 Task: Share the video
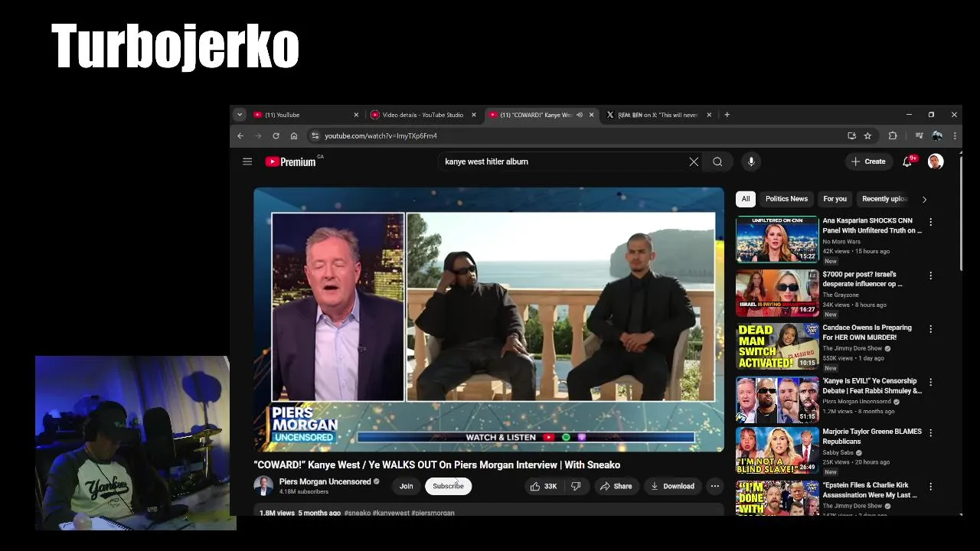(616, 486)
